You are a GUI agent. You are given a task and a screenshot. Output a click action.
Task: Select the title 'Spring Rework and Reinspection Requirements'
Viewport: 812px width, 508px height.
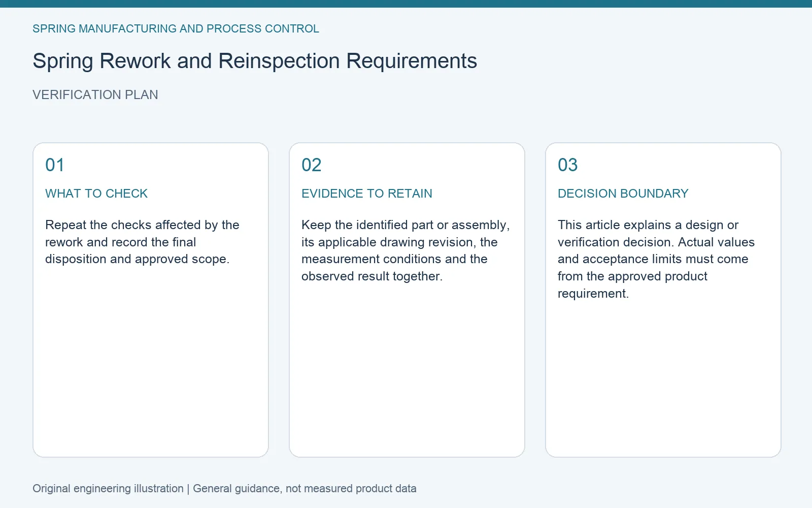255,61
